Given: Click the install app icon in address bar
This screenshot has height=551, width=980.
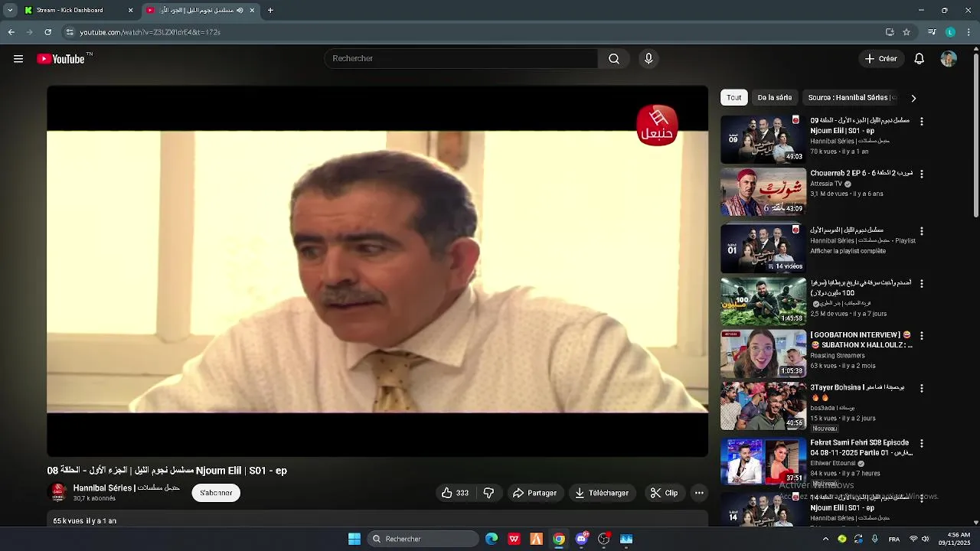Looking at the screenshot, I should click(890, 32).
